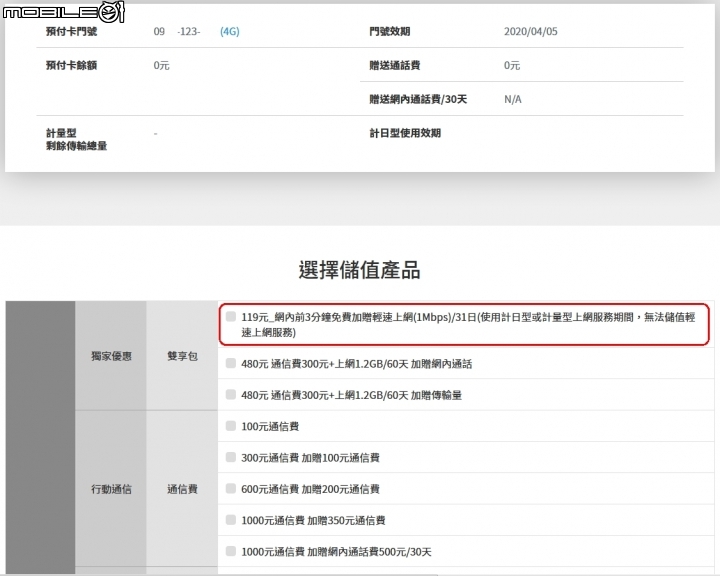Click the 行動通信 category cell
The height and width of the screenshot is (576, 720).
tap(111, 489)
